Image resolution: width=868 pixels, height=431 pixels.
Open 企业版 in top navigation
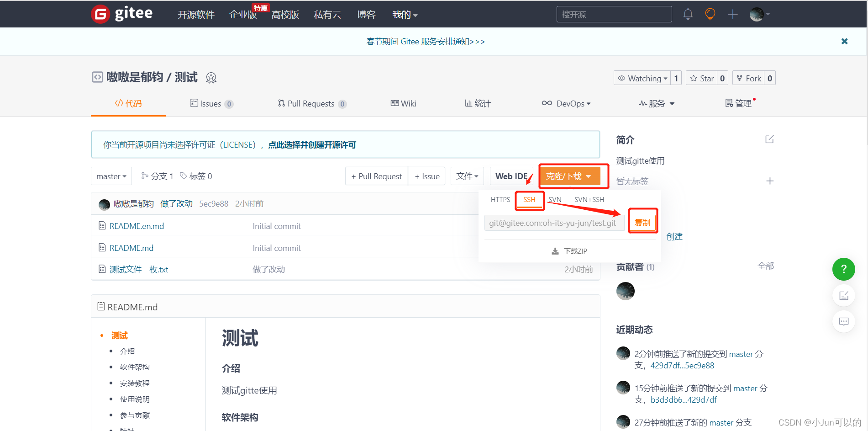coord(243,15)
